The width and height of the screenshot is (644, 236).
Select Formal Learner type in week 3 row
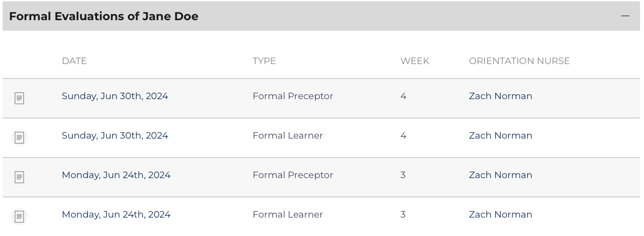[288, 215]
